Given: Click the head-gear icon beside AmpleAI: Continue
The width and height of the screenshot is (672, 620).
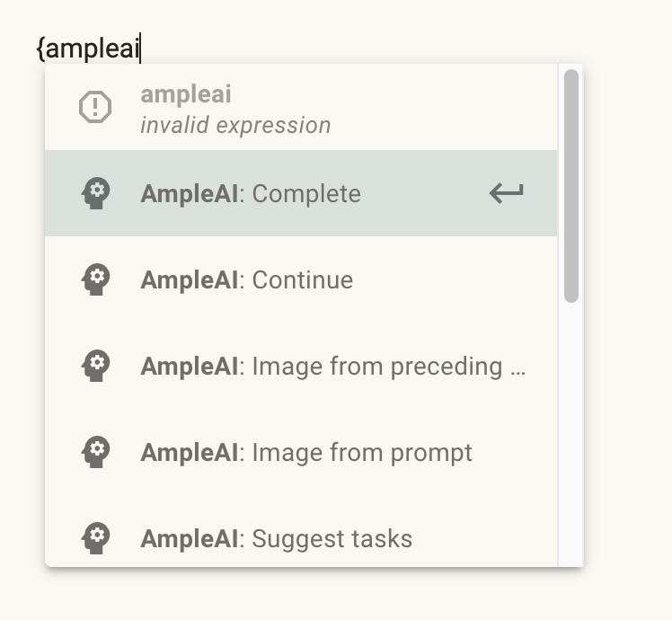Looking at the screenshot, I should [96, 279].
